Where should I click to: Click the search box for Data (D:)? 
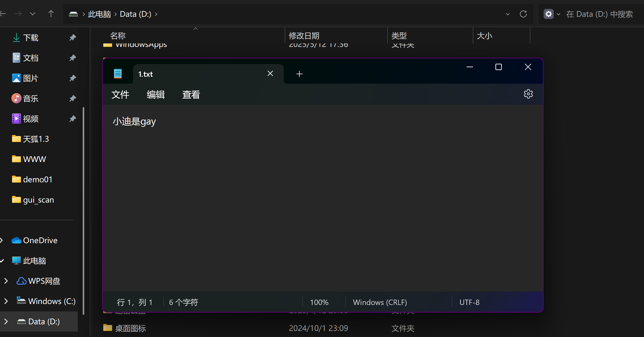tap(599, 14)
